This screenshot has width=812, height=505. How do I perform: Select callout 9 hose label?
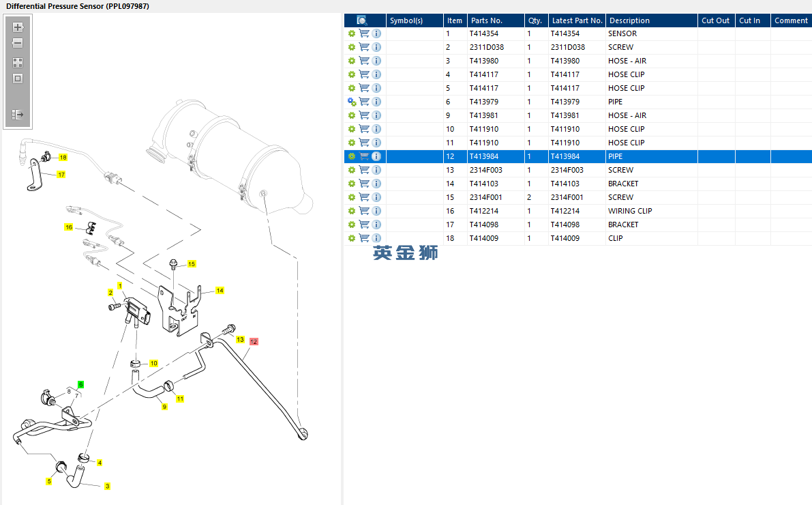click(164, 407)
